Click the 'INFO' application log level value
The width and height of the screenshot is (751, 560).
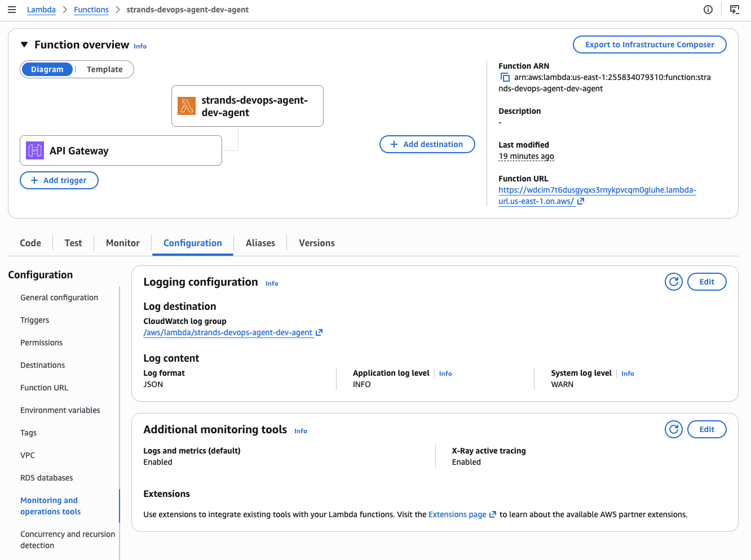(x=362, y=384)
